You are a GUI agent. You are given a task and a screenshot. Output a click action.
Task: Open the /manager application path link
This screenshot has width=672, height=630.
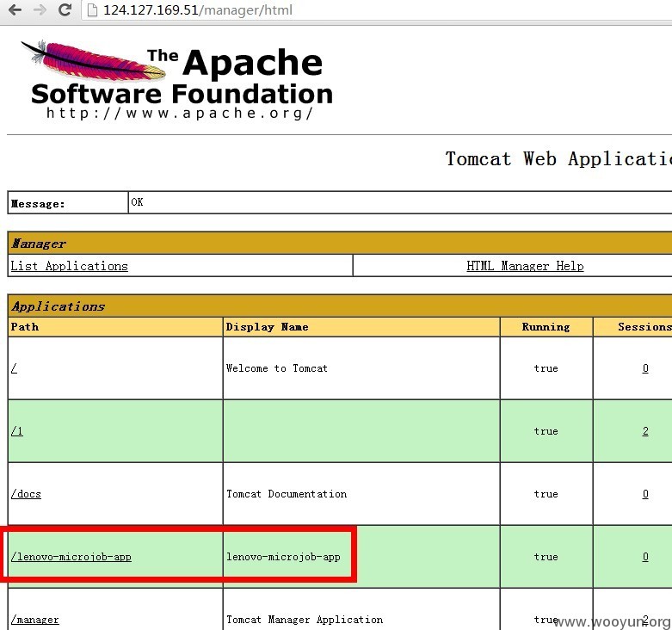34,620
